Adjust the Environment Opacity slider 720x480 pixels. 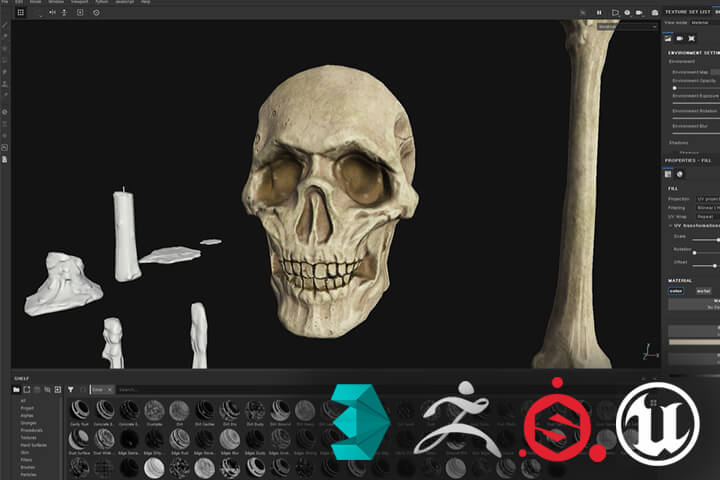(696, 88)
